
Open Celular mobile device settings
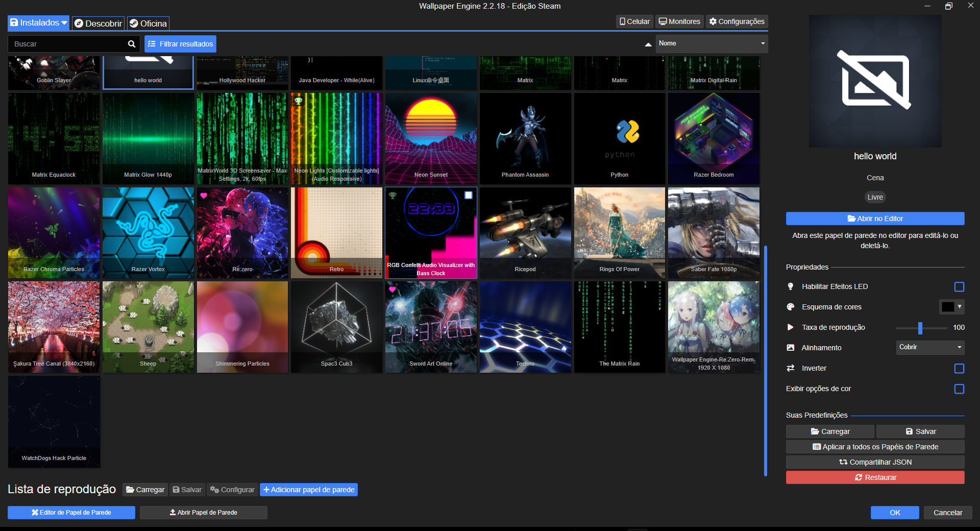[634, 21]
